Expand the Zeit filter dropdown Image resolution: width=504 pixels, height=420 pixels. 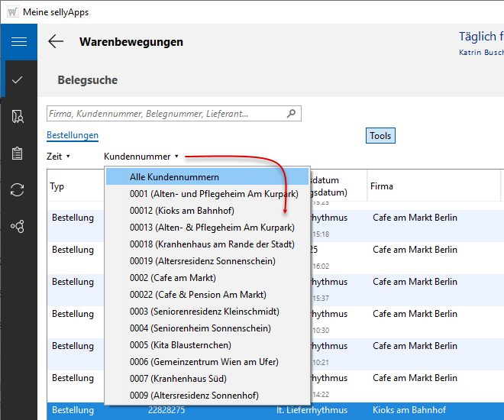click(x=58, y=157)
